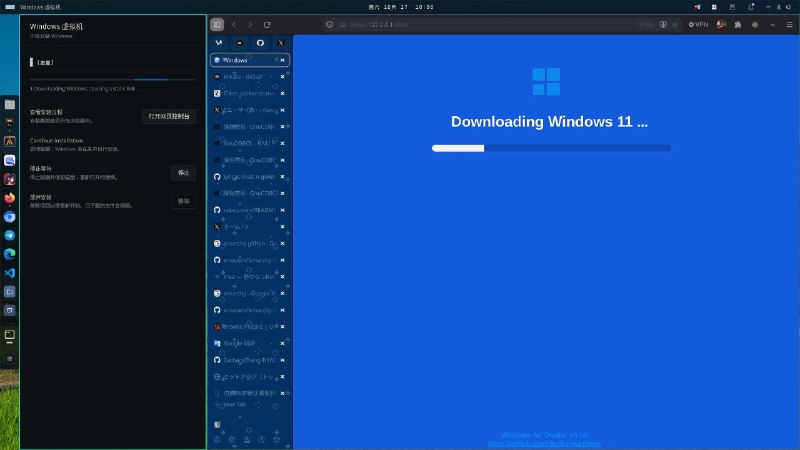This screenshot has height=450, width=800.
Task: Go back in the browser
Action: pyautogui.click(x=234, y=24)
